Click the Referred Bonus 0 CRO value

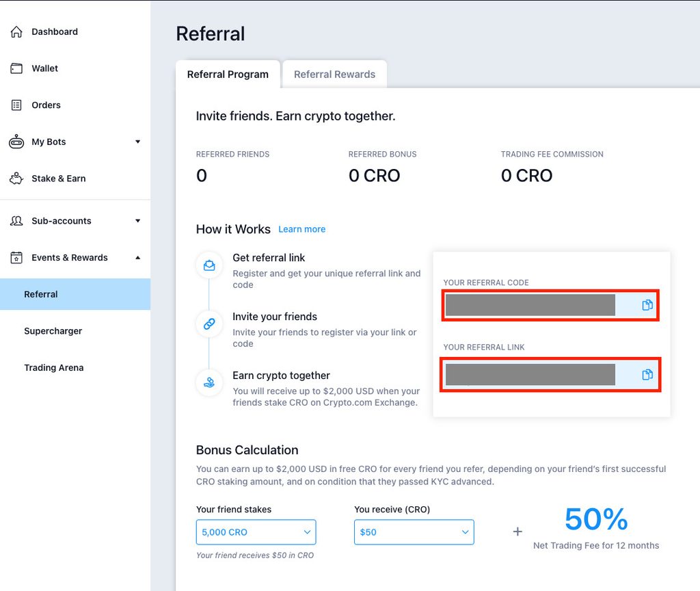pos(374,176)
